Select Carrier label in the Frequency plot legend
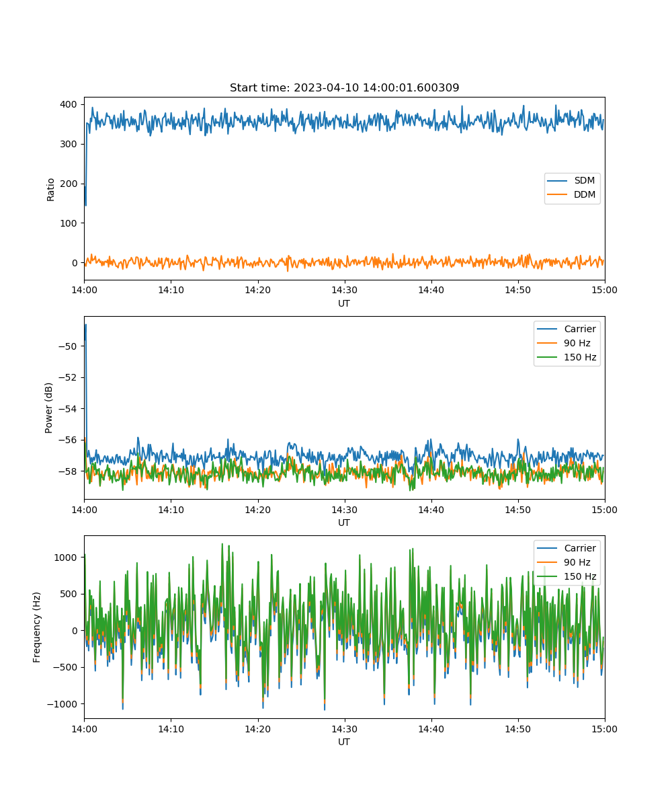Viewport: 672px width, 807px height. click(580, 548)
